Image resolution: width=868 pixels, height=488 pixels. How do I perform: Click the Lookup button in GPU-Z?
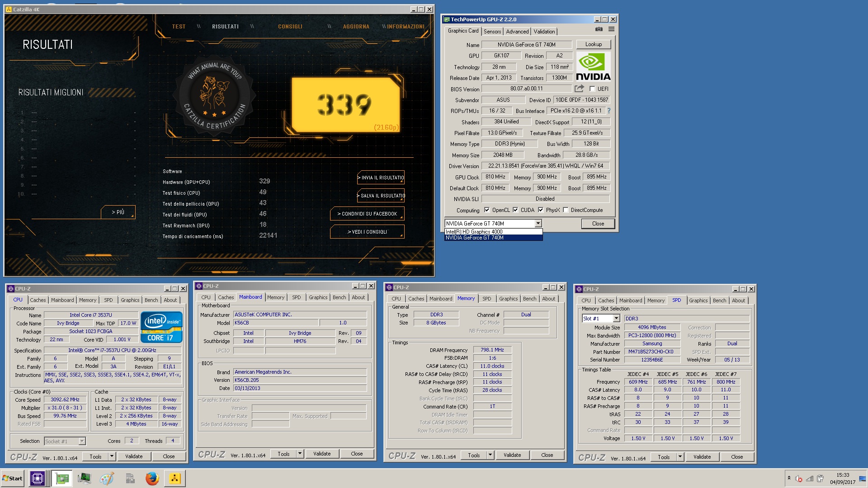point(593,44)
